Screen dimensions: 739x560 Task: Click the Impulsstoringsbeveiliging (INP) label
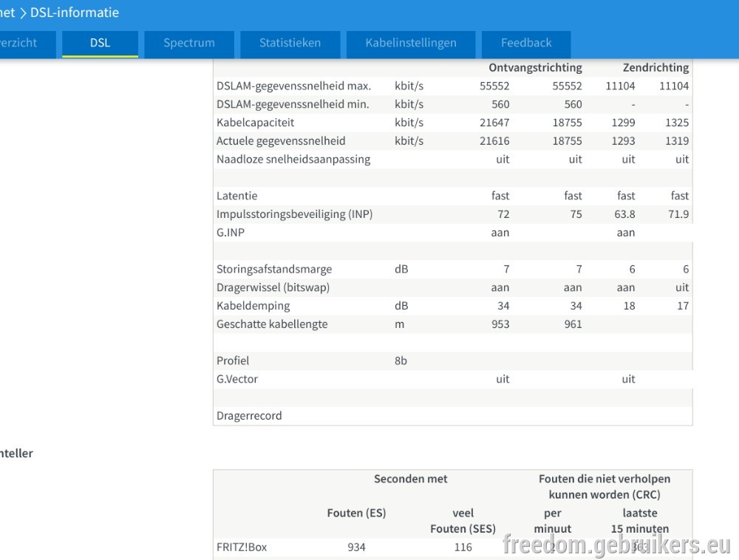[295, 214]
